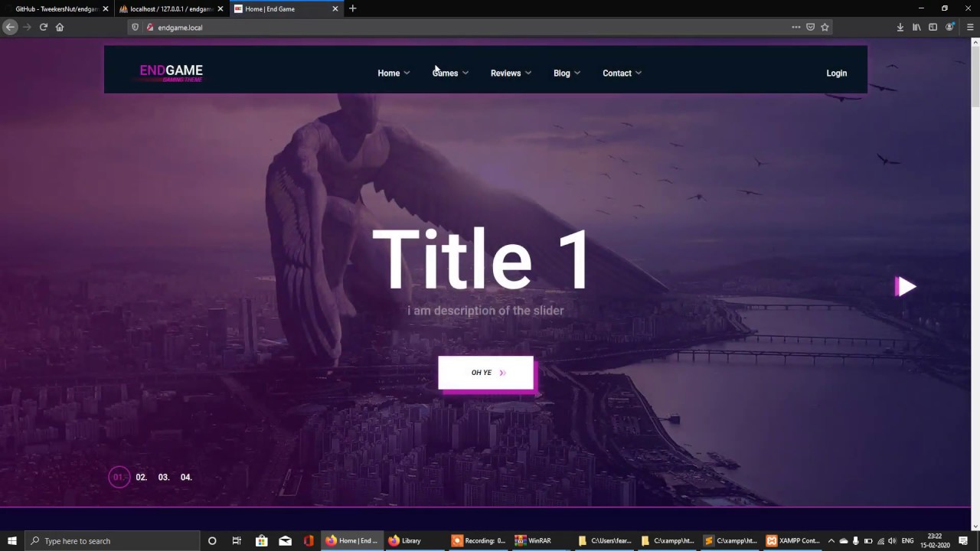Go to the browser home page icon
This screenshot has height=551, width=980.
60,27
